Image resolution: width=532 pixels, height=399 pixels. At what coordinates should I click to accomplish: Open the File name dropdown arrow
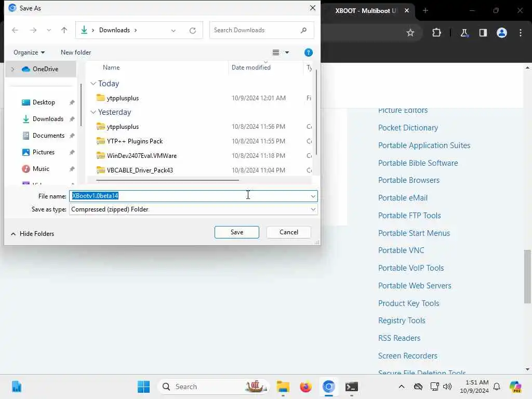tap(313, 196)
